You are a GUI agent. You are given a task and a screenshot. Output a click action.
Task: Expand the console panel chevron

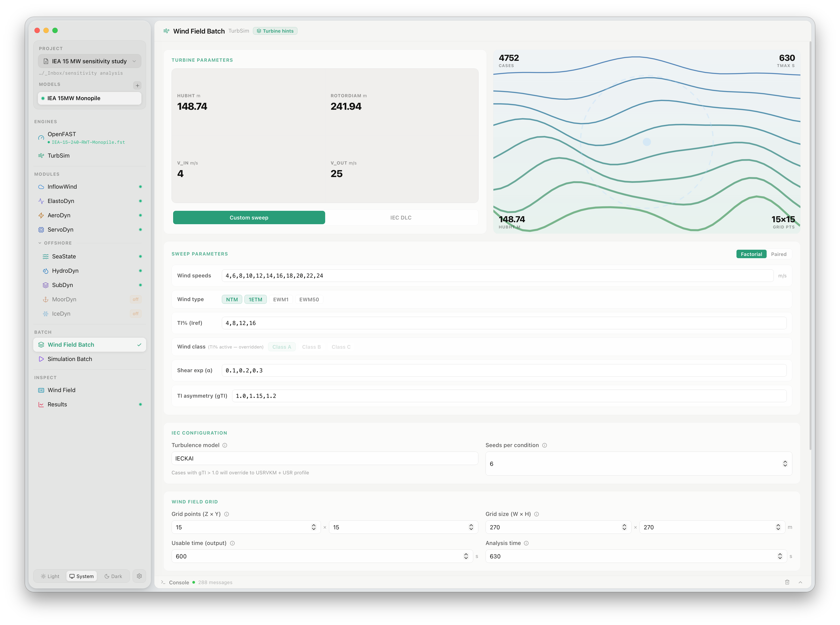tap(800, 582)
